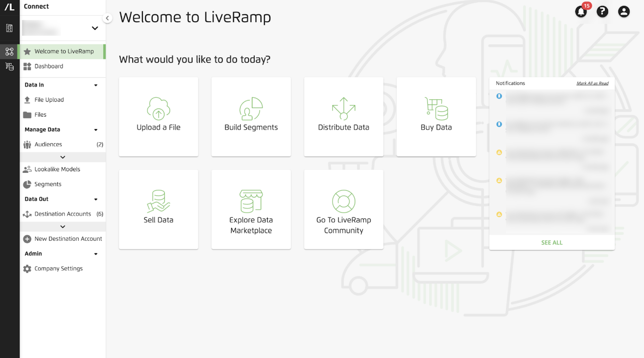Click the red 15 notification badge
Screen dimensions: 644x358
coord(586,6)
